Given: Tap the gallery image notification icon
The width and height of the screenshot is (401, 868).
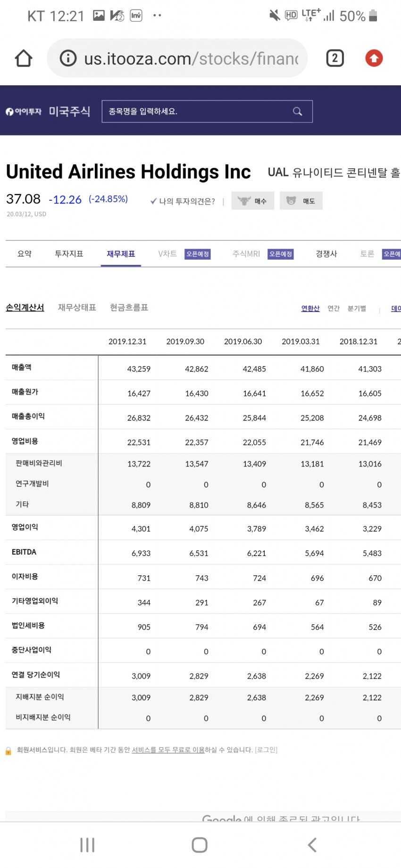Looking at the screenshot, I should click(99, 16).
